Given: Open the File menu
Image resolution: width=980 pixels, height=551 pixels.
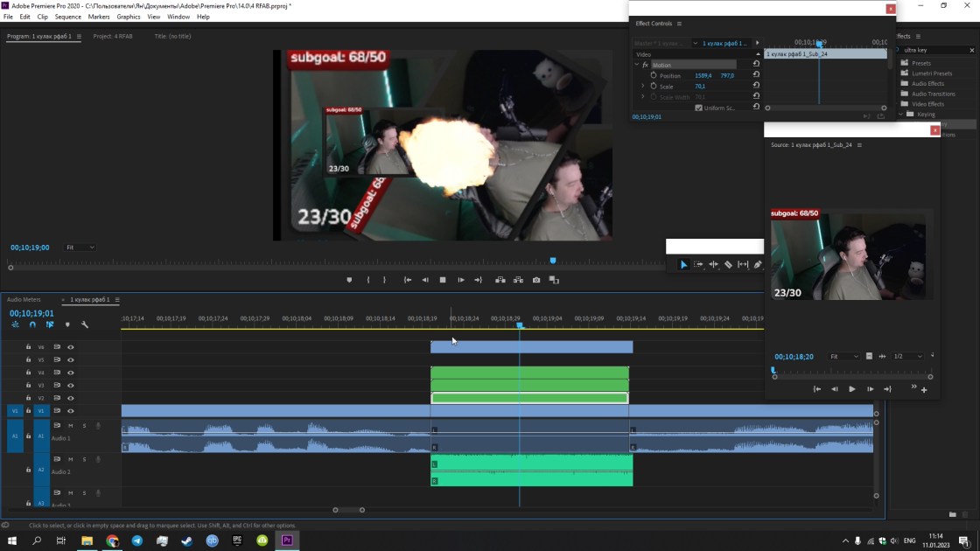Looking at the screenshot, I should pyautogui.click(x=8, y=17).
